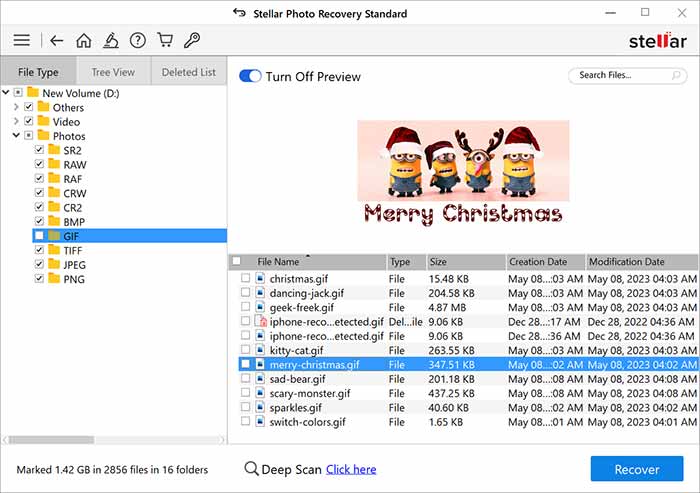Uncheck the BMP folder checkbox
Image resolution: width=700 pixels, height=493 pixels.
click(39, 221)
